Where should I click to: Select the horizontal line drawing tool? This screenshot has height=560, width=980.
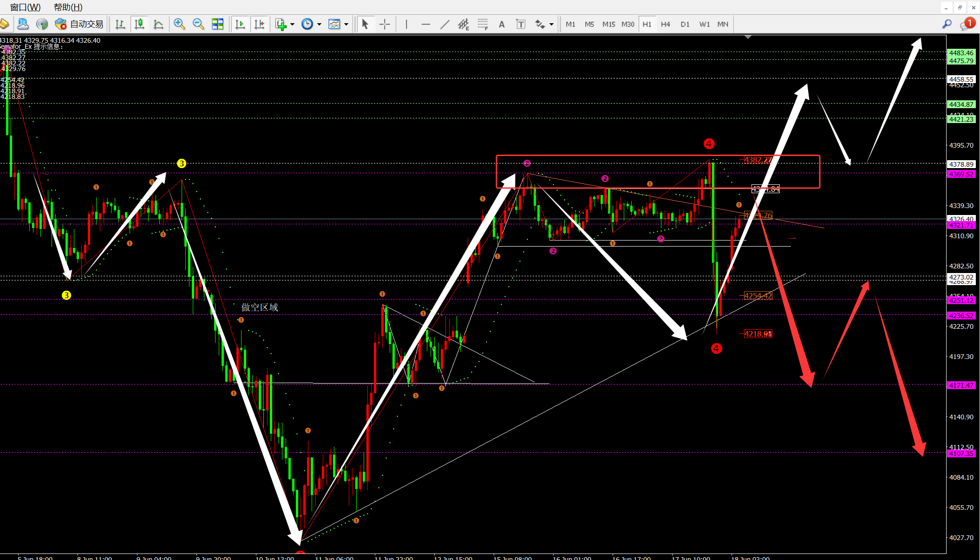[425, 24]
